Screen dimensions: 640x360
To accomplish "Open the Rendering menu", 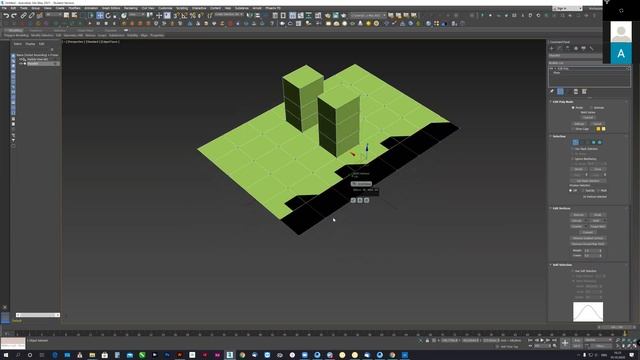I will pos(131,8).
